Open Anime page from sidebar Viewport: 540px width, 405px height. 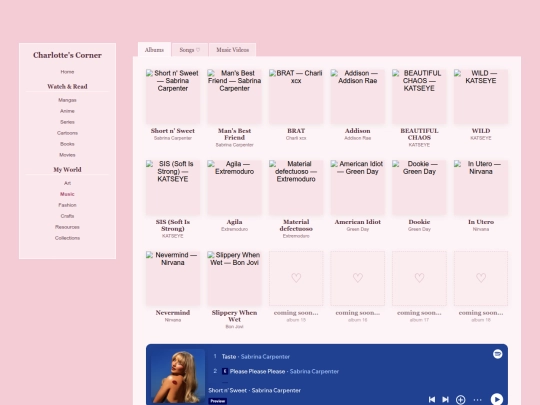(67, 111)
